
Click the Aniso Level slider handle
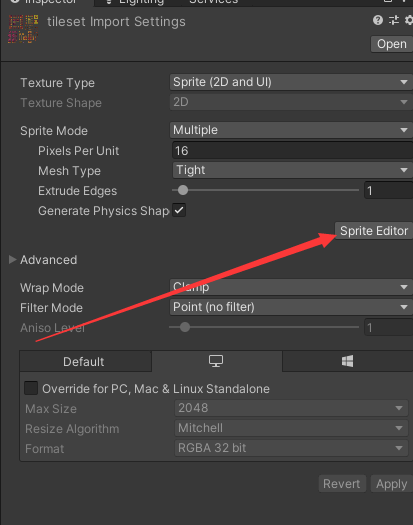[185, 327]
